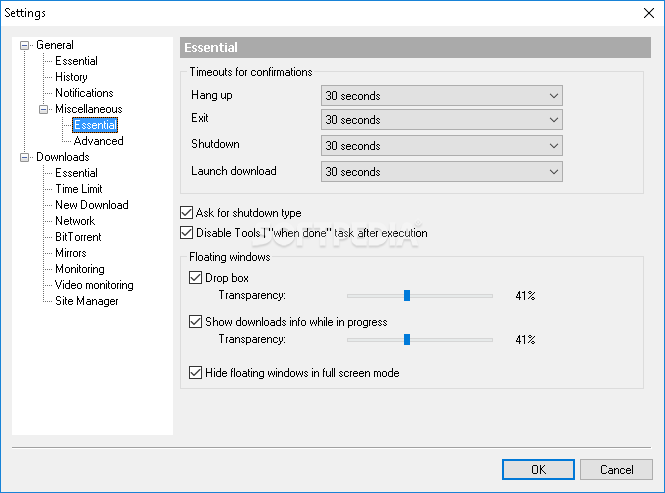Click the downloads info transparency 41% value
The height and width of the screenshot is (493, 665).
pyautogui.click(x=525, y=340)
